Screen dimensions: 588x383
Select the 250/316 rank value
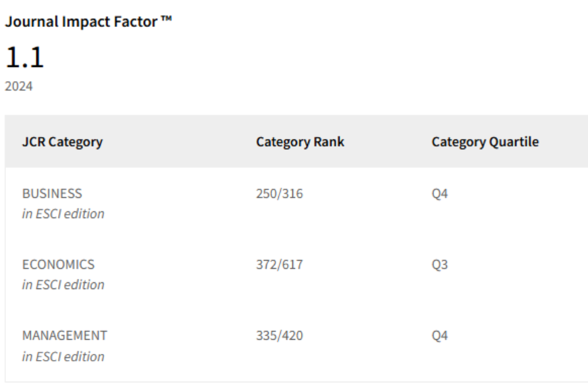pos(279,194)
